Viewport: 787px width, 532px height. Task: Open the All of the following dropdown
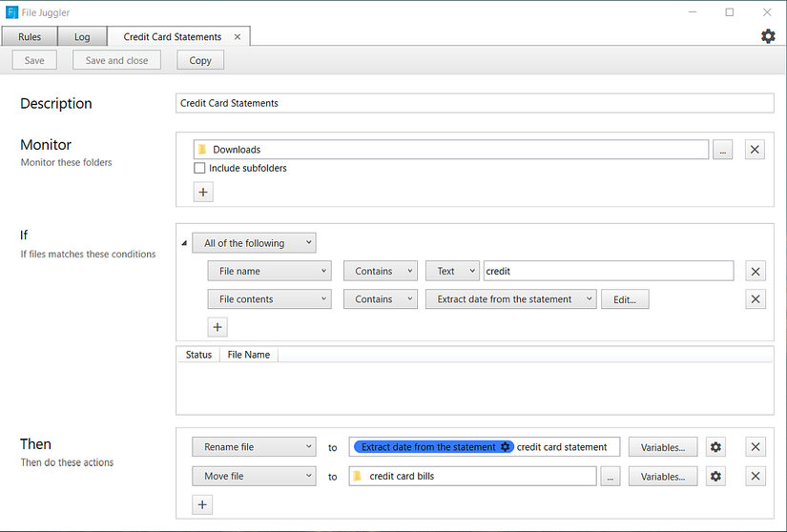pyautogui.click(x=254, y=243)
